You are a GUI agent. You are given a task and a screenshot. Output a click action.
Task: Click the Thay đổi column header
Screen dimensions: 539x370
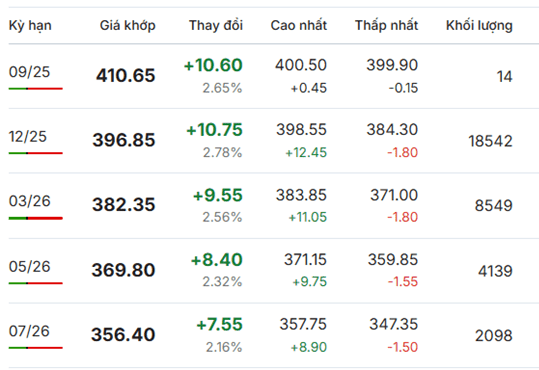click(x=216, y=25)
